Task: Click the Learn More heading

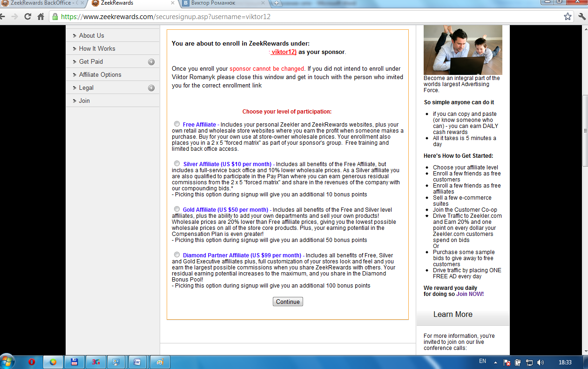Action: click(x=453, y=315)
